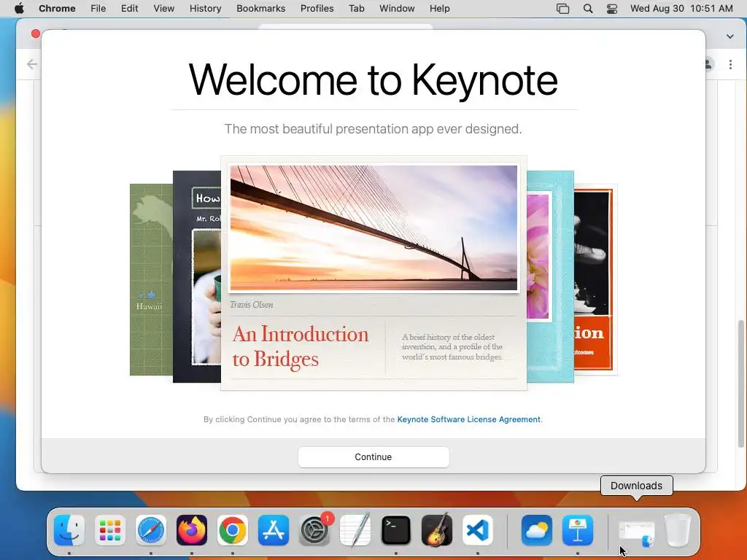Screen dimensions: 747x560
Task: Open the Chrome application menu
Action: [57, 8]
